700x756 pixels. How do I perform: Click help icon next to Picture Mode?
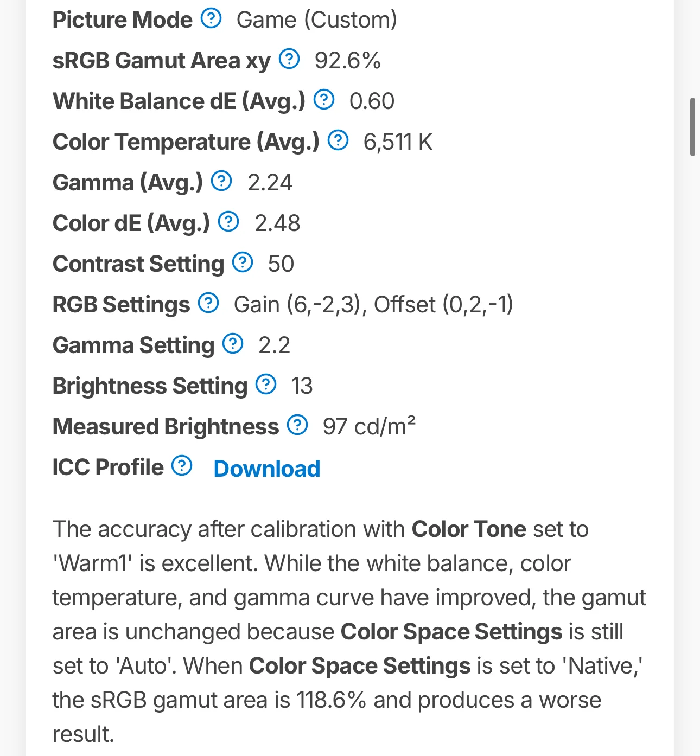(211, 18)
